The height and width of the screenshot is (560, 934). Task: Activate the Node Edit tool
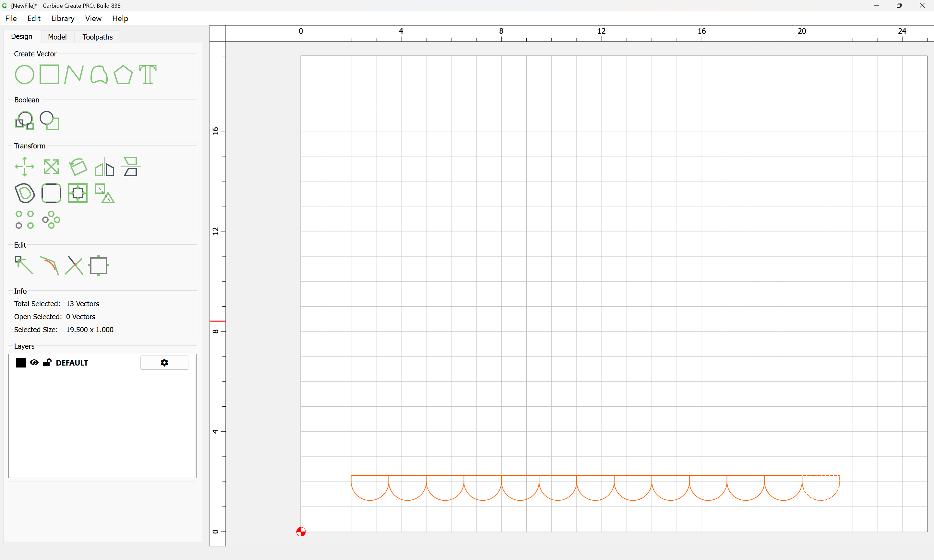coord(24,265)
